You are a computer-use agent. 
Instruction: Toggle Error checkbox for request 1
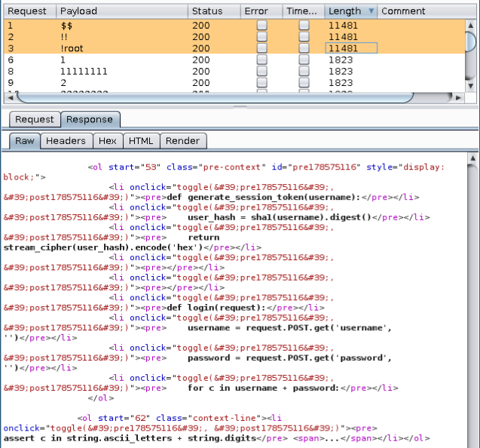[x=261, y=25]
